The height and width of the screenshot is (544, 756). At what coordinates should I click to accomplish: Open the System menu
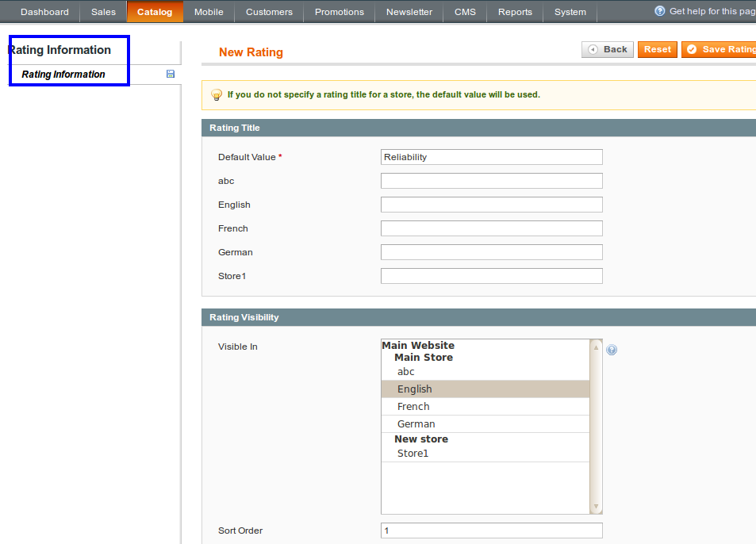pos(570,12)
